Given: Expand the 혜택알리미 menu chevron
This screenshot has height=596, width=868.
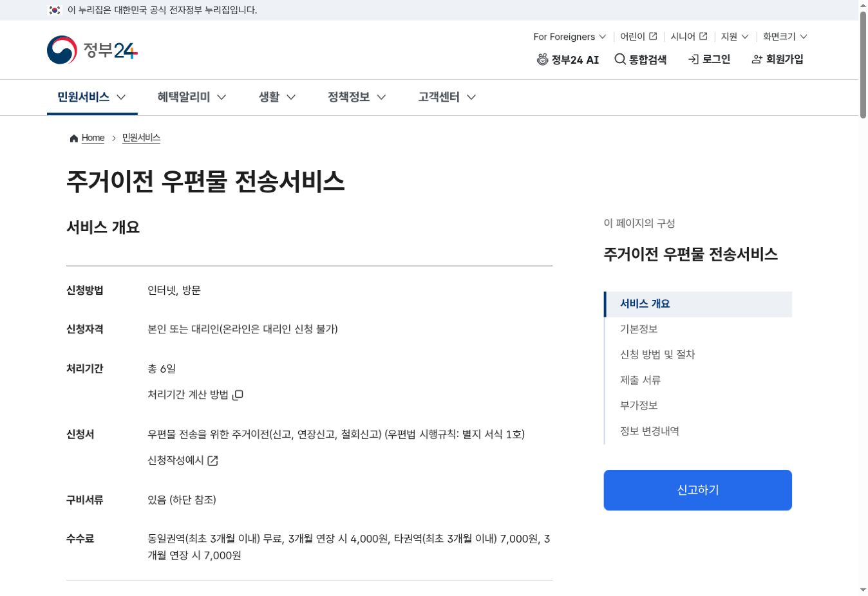Looking at the screenshot, I should [x=222, y=97].
